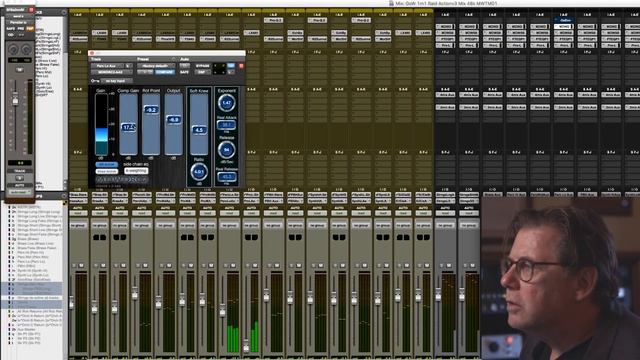Click the TRACK button in send window
This screenshot has height=360, width=640.
point(19,171)
